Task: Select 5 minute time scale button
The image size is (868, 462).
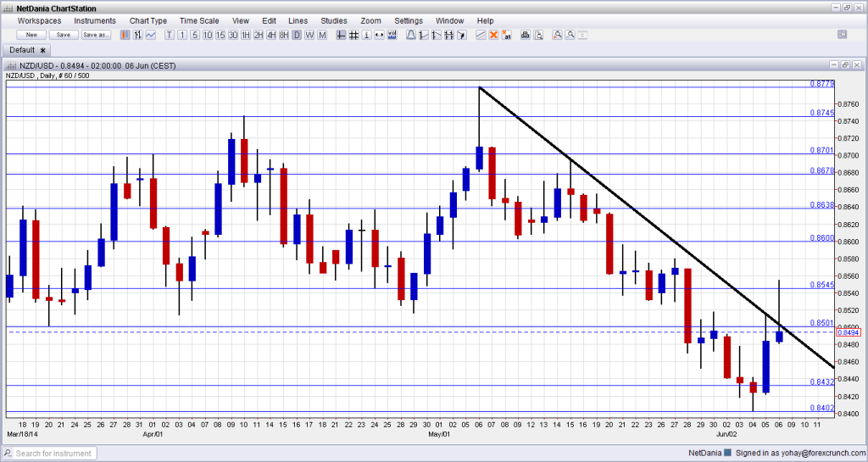Action: pyautogui.click(x=195, y=35)
